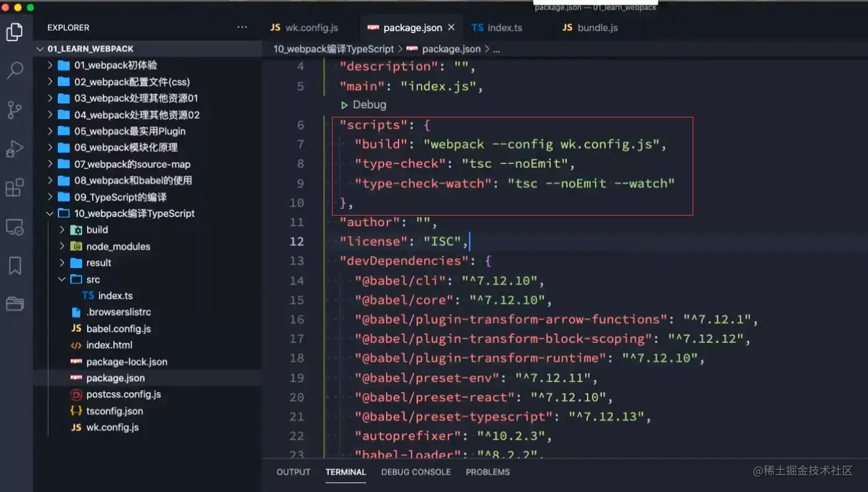
Task: Collapse the 01_LEARN_WEBPACK root folder
Action: pos(147,48)
